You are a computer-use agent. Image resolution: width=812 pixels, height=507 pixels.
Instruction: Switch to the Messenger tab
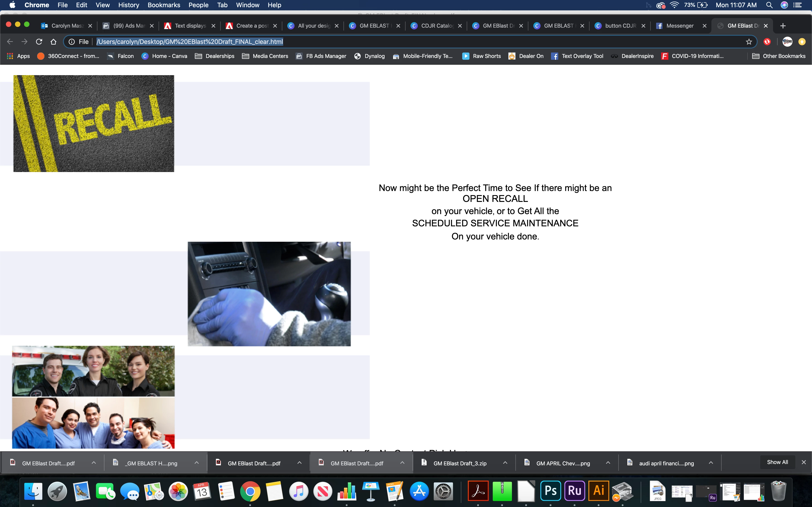[x=679, y=26]
